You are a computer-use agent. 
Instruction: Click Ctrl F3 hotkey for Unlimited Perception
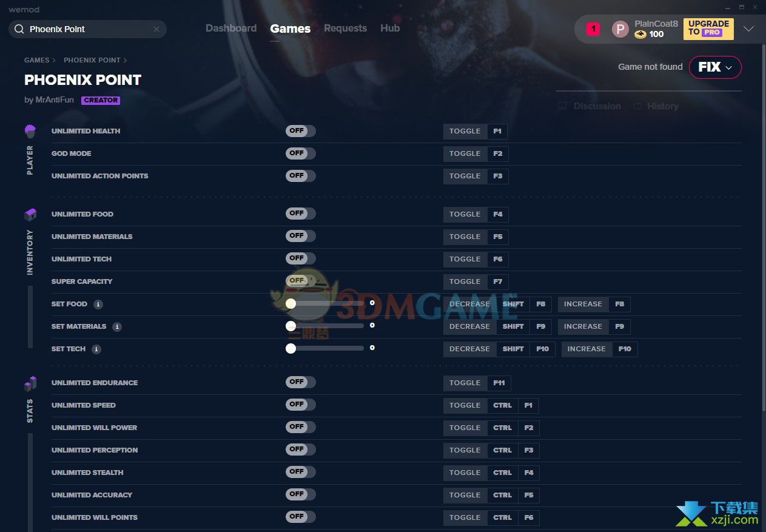pos(514,451)
